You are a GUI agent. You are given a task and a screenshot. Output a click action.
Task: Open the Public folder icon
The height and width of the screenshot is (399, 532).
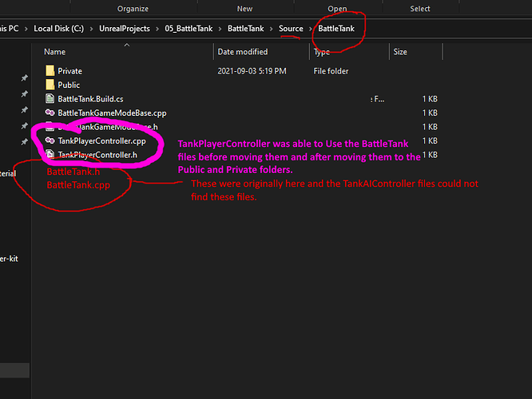(x=50, y=85)
